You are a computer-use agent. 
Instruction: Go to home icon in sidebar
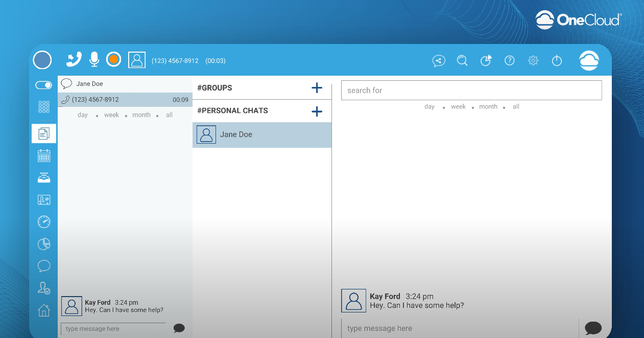[44, 310]
